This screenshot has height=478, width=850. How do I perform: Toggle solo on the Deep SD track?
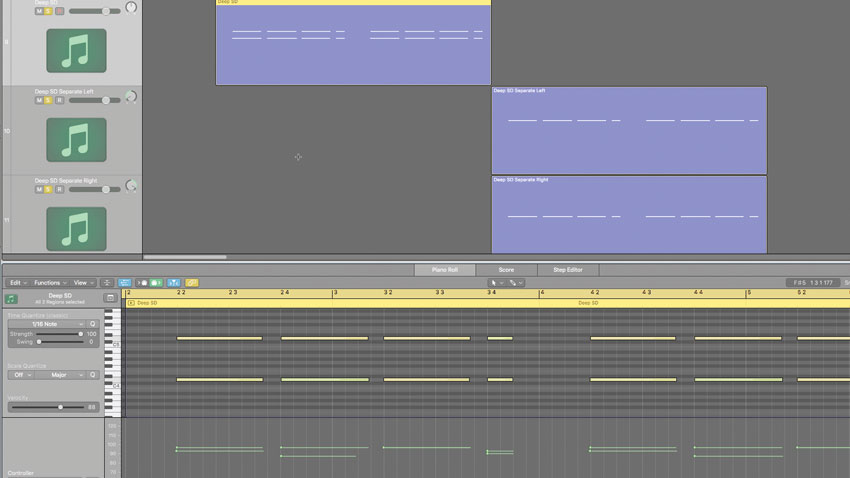tap(48, 11)
